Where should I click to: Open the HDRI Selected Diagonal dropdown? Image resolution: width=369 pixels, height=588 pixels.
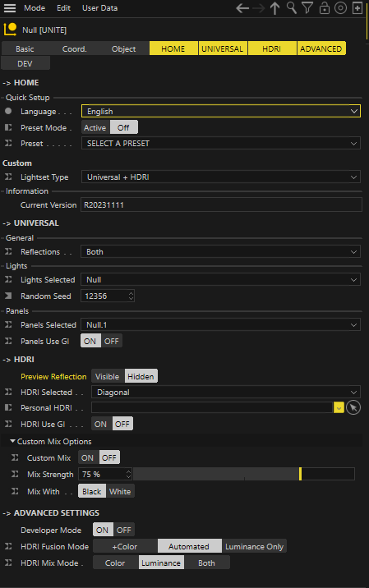coord(226,392)
